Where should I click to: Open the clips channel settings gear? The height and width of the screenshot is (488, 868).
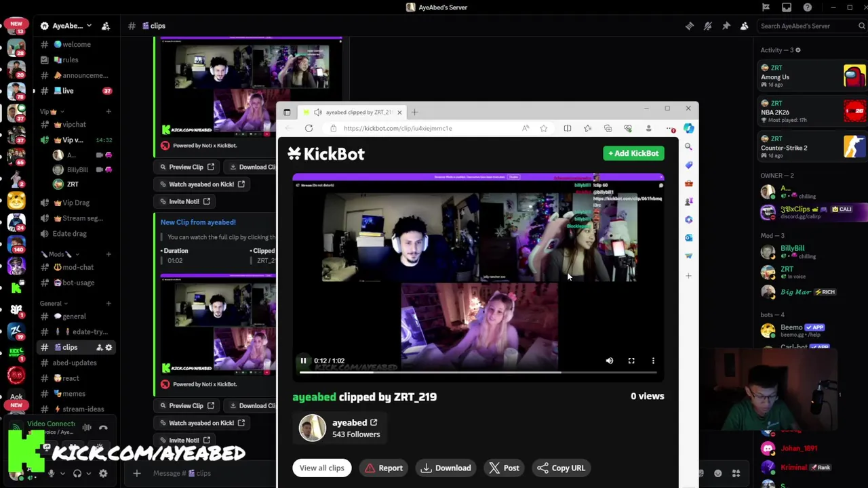108,347
